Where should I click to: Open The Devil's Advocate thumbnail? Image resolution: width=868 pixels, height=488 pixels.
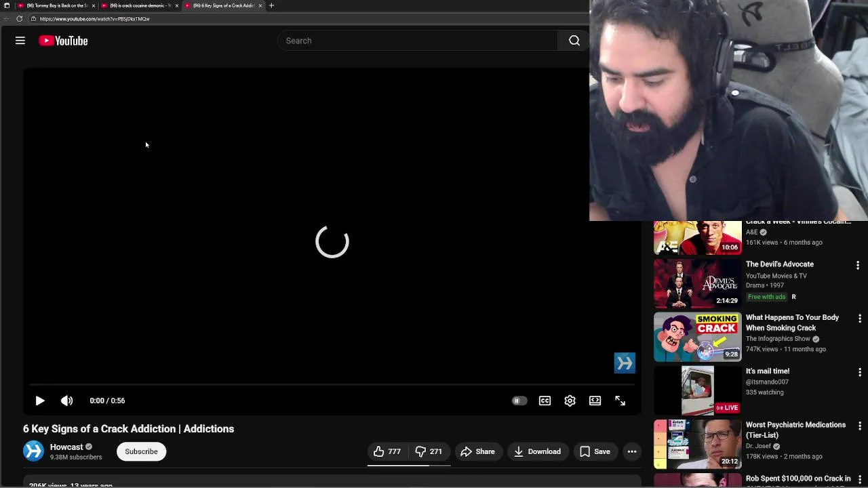[x=698, y=283]
